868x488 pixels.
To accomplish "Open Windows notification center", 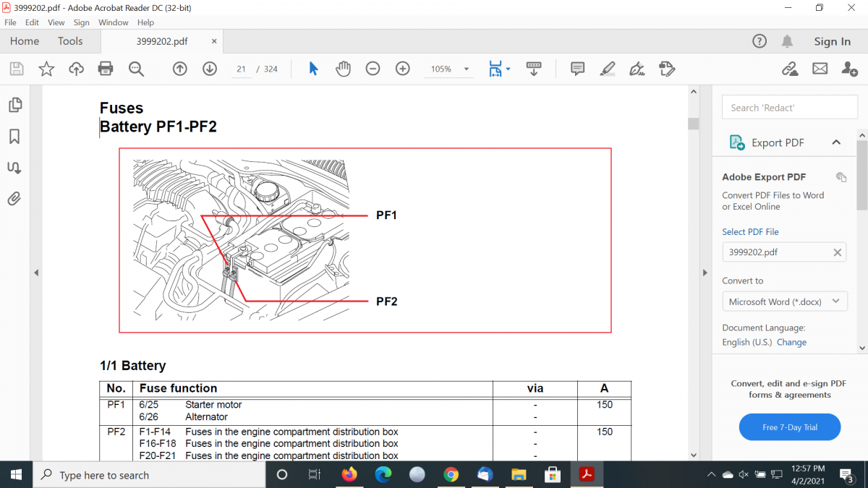I will [x=847, y=475].
